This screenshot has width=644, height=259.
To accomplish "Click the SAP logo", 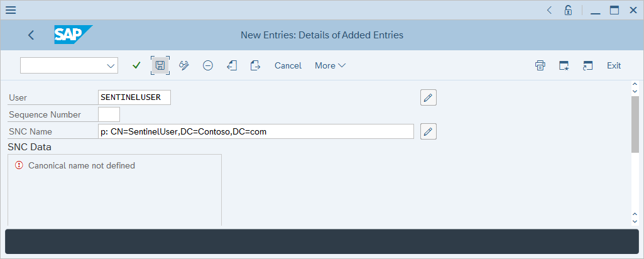I will [72, 35].
